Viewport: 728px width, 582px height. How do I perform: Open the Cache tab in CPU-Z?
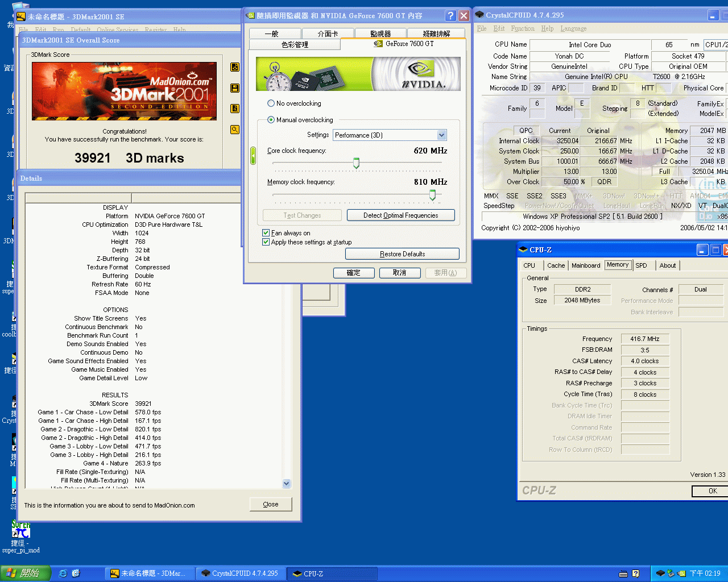point(556,265)
